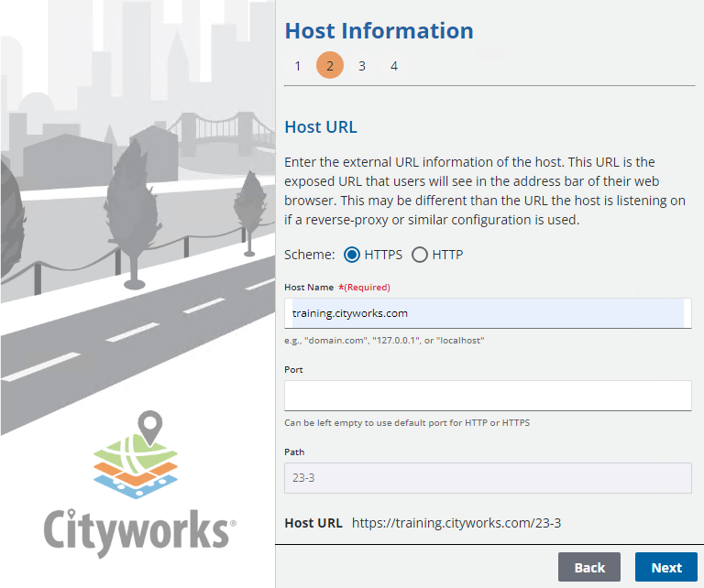Go to step 1 of the wizard
The image size is (704, 588).
point(298,66)
